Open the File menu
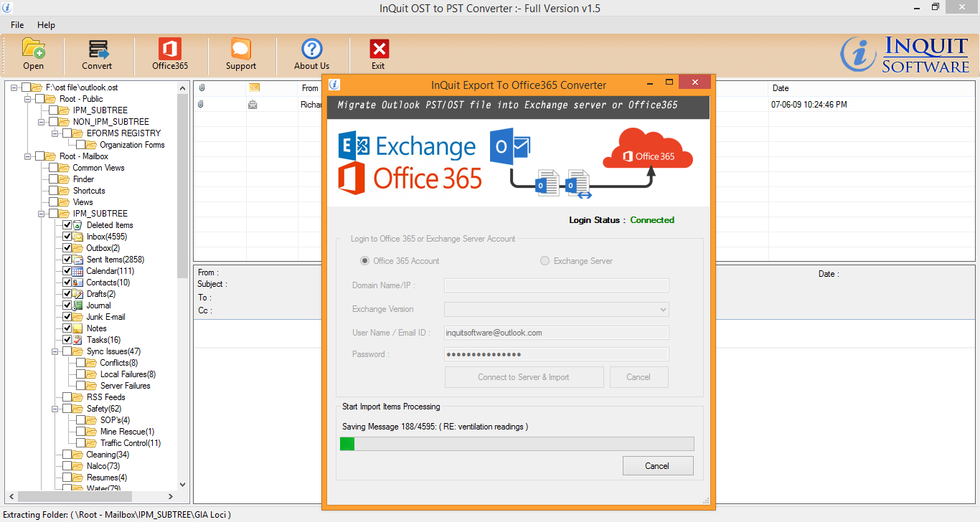This screenshot has width=980, height=522. click(17, 25)
